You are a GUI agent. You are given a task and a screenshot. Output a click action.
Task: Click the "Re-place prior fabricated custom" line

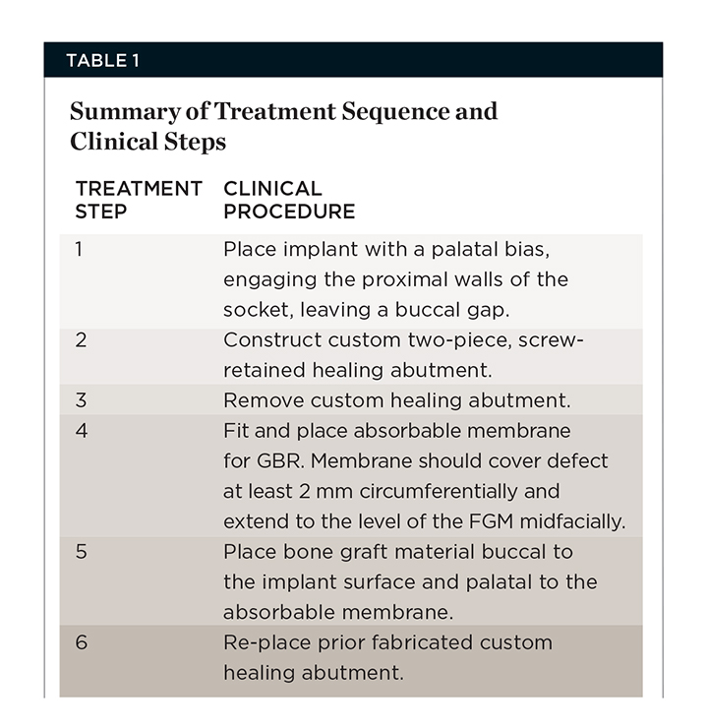coord(387,642)
